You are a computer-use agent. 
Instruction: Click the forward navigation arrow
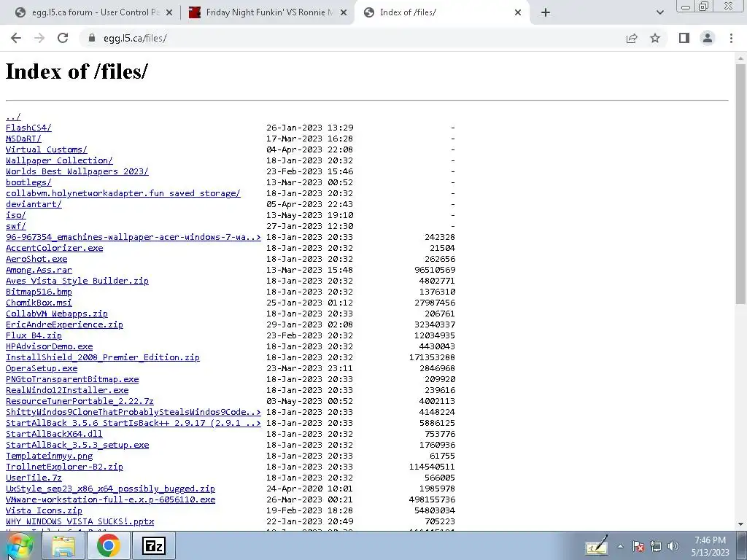coord(39,38)
